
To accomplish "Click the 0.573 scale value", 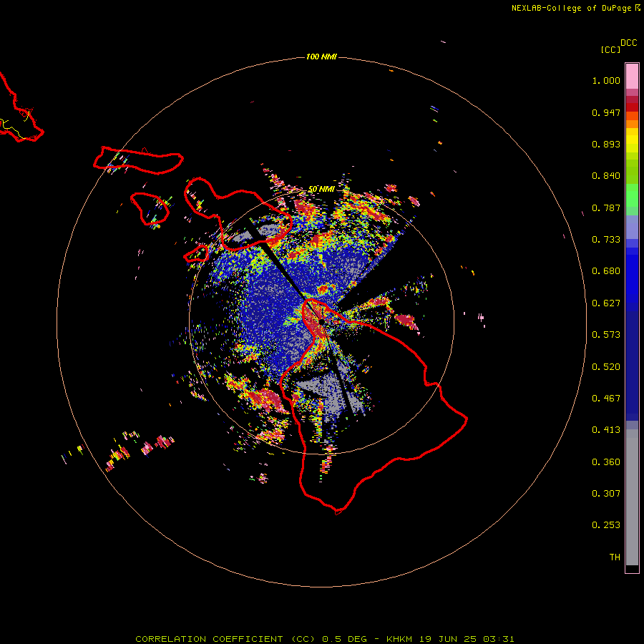I will [x=606, y=335].
